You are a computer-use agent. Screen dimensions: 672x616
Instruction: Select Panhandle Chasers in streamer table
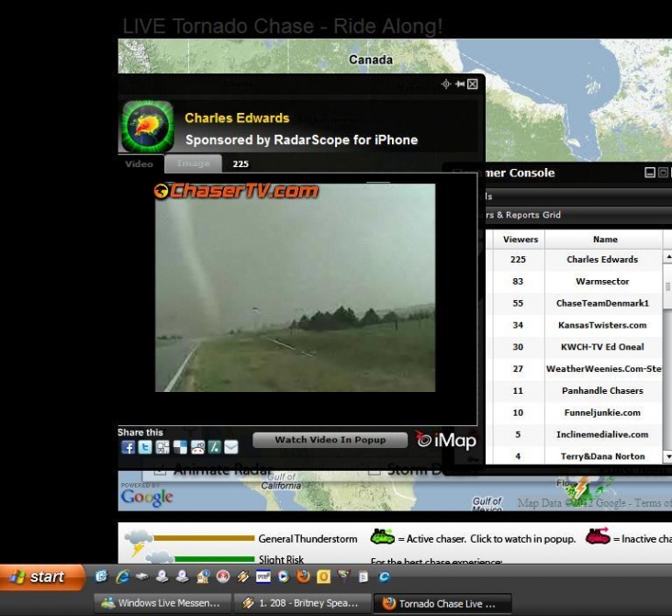click(x=577, y=390)
